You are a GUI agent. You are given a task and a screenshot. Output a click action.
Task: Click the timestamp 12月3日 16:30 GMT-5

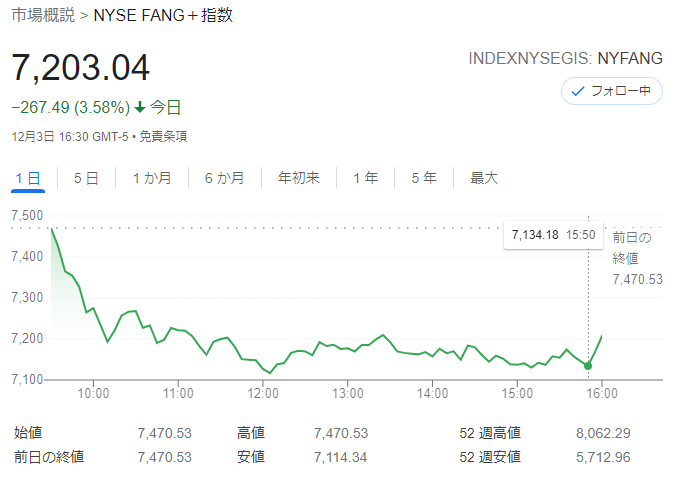70,137
